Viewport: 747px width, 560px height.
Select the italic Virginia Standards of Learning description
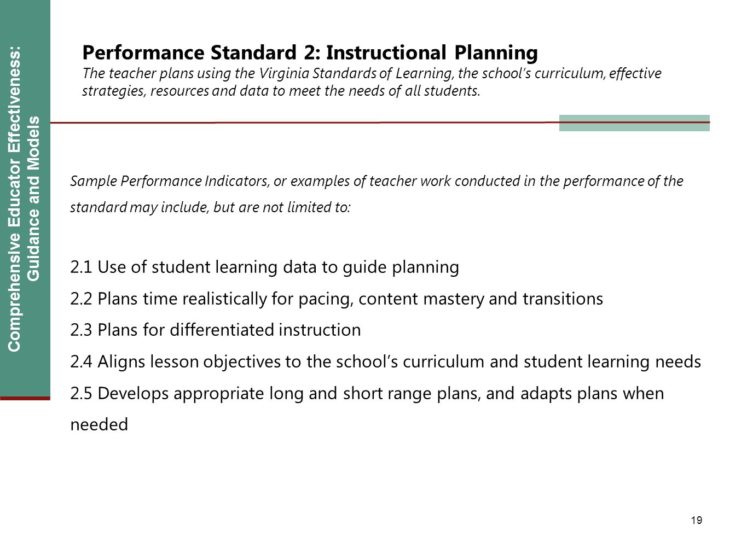click(x=372, y=82)
